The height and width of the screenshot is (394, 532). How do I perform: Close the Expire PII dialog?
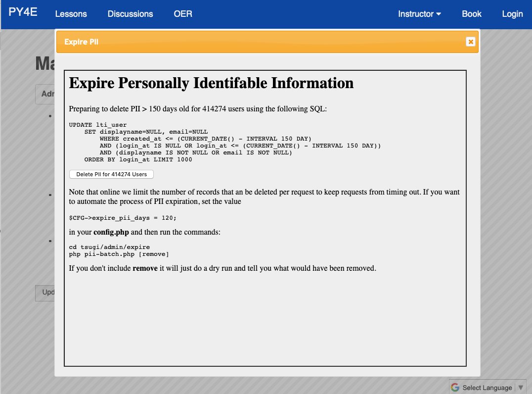tap(470, 42)
